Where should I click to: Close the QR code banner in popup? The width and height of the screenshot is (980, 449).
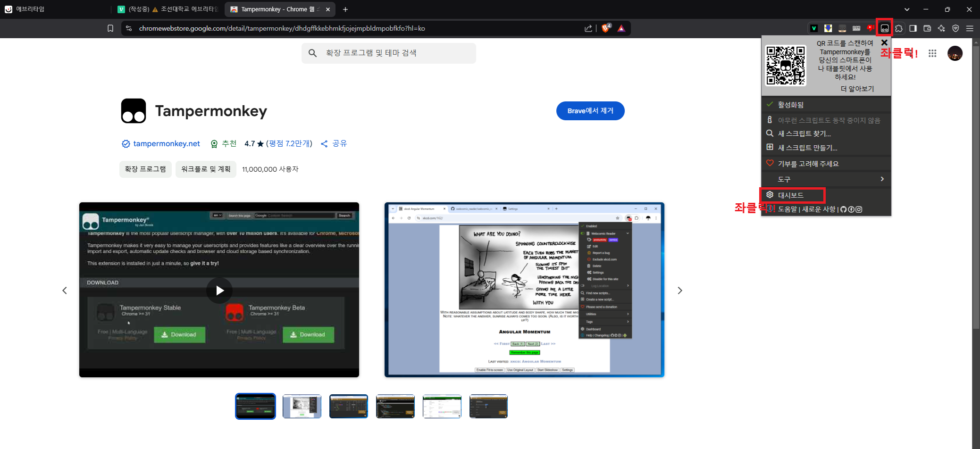pyautogui.click(x=884, y=43)
